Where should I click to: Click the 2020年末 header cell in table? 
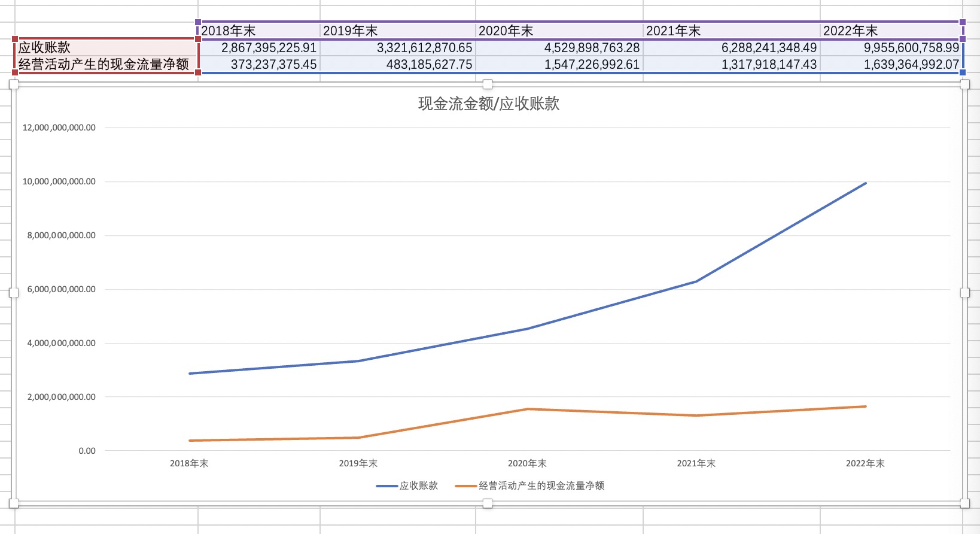tap(559, 31)
